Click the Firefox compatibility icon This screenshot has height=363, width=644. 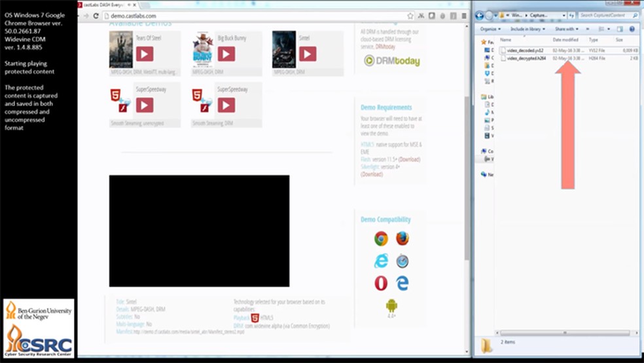[x=402, y=239]
